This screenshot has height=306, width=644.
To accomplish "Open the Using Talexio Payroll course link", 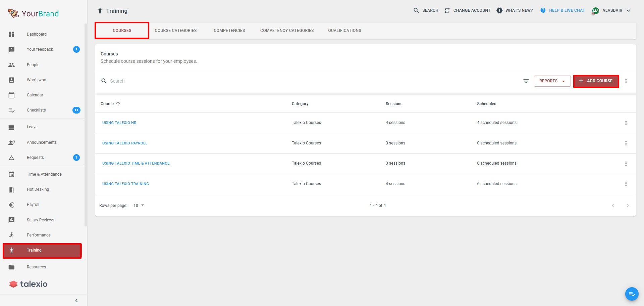I will pos(125,143).
